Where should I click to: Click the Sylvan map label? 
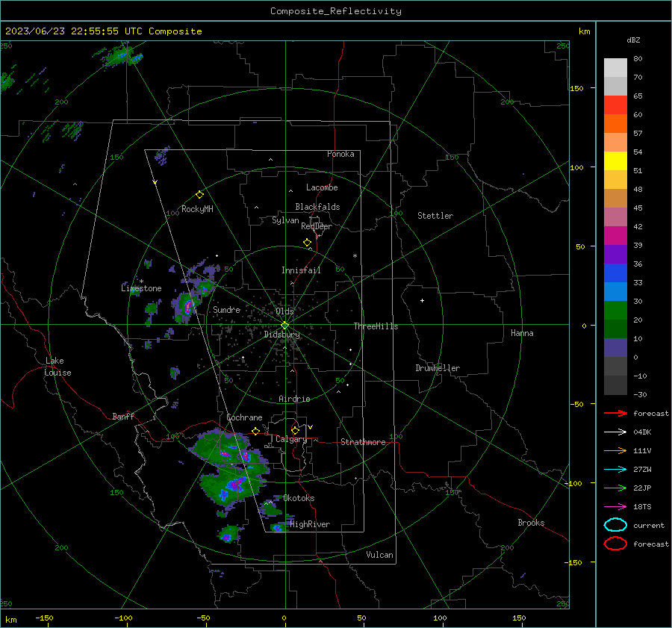tap(285, 220)
